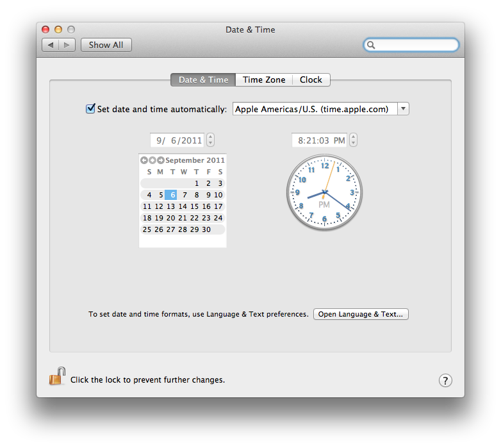Click the Show All button
This screenshot has width=501, height=448.
106,45
